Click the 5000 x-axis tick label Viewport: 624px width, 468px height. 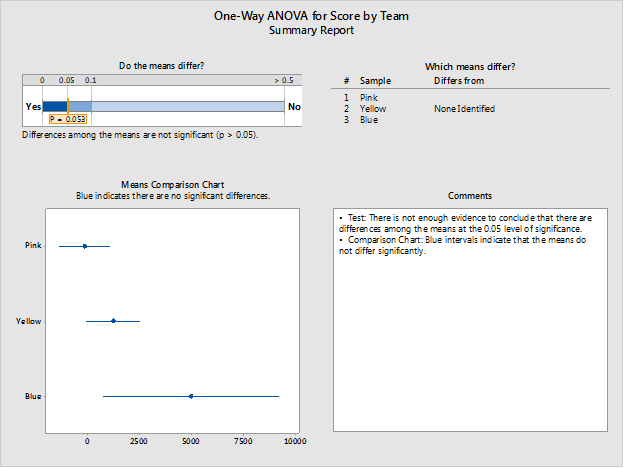(191, 440)
